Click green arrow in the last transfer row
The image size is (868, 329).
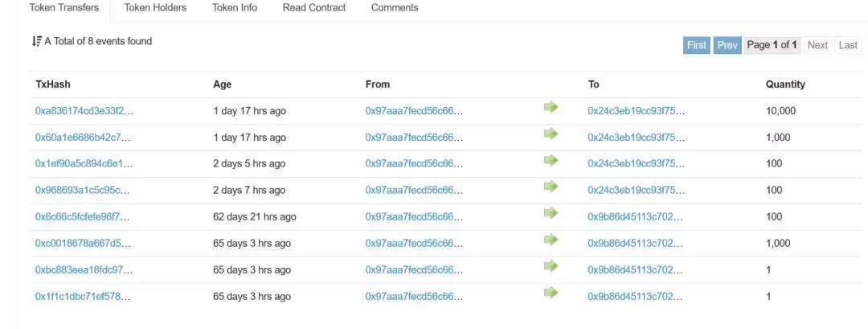[551, 293]
